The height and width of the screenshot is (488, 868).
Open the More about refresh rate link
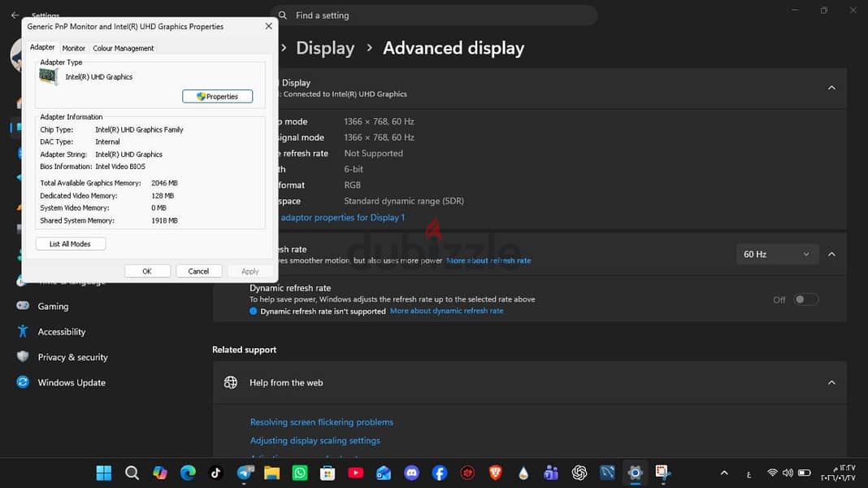coord(488,260)
